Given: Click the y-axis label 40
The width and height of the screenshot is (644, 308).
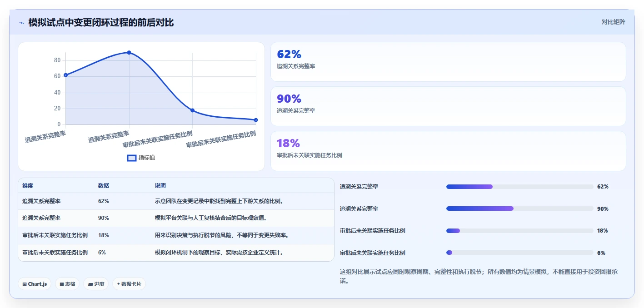Looking at the screenshot, I should (x=57, y=93).
